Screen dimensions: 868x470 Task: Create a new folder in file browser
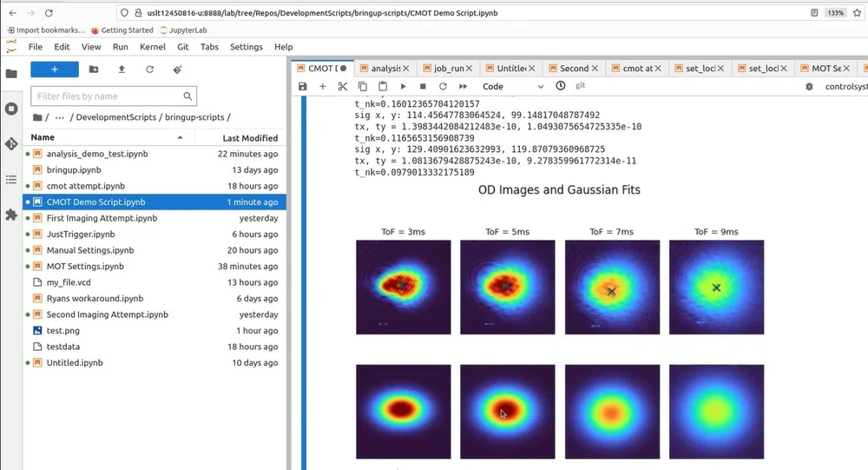pyautogui.click(x=94, y=70)
